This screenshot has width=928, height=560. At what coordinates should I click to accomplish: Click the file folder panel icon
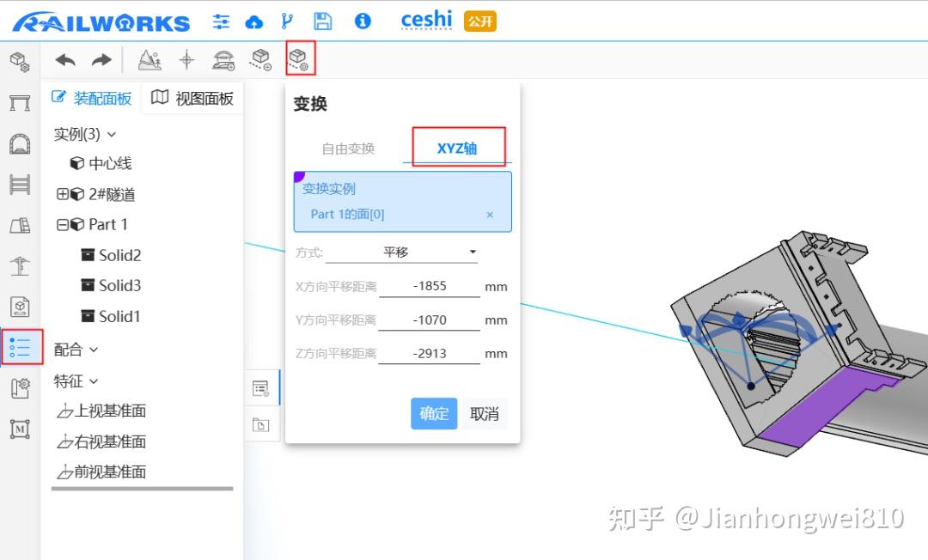tap(261, 424)
